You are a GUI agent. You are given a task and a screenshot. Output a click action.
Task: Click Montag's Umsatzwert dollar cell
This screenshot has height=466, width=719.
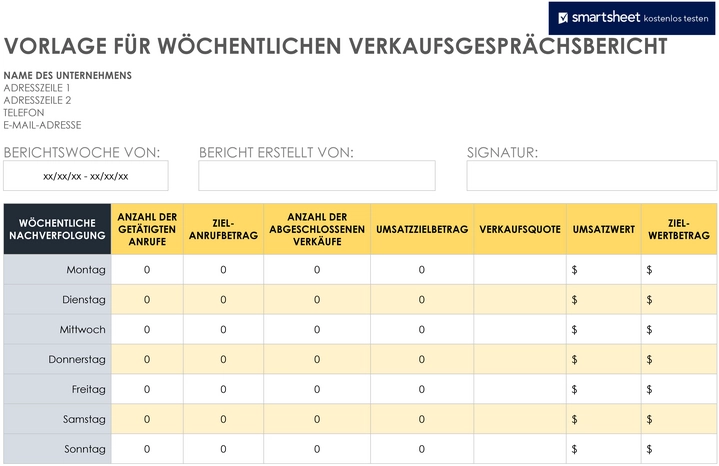(x=604, y=270)
